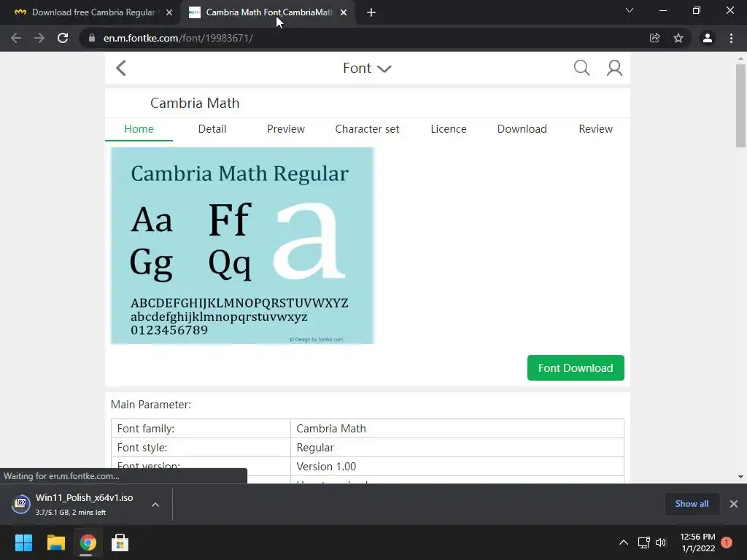Bookmark this page with the star icon
Screen dimensions: 747x560
[x=678, y=38]
